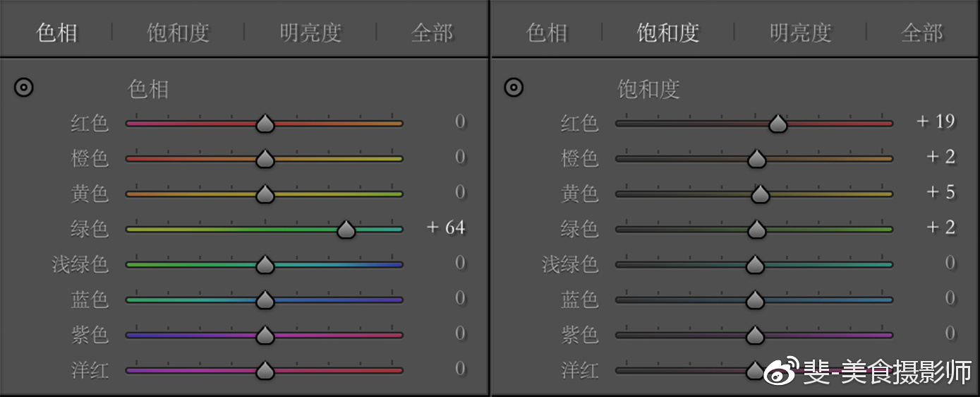This screenshot has height=397, width=980.
Task: Click the 洋红 hue value field
Action: 460,369
